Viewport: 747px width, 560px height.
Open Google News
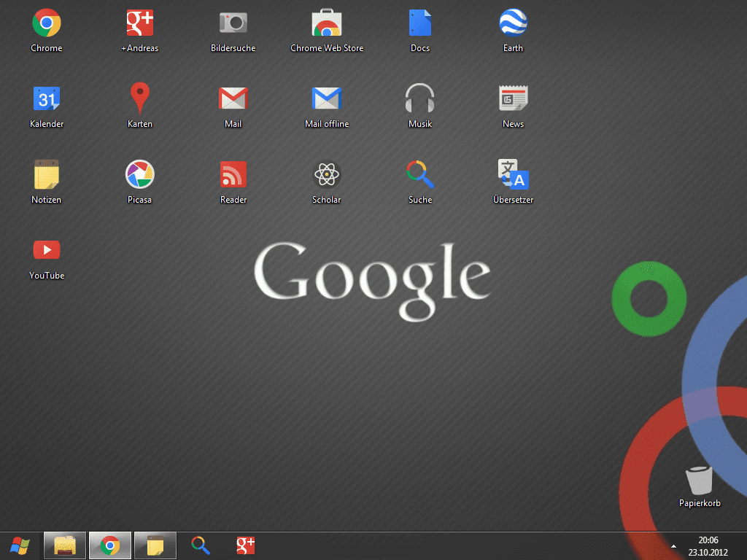coord(513,99)
